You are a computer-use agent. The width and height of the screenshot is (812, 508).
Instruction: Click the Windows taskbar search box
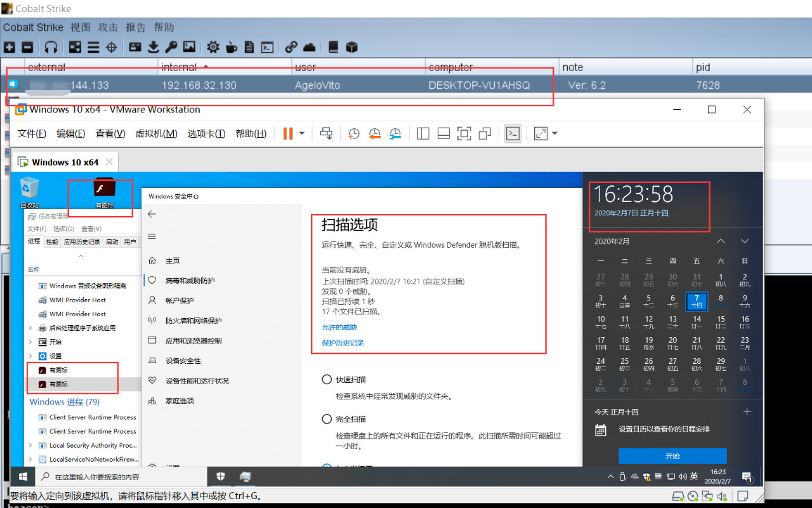tap(121, 477)
